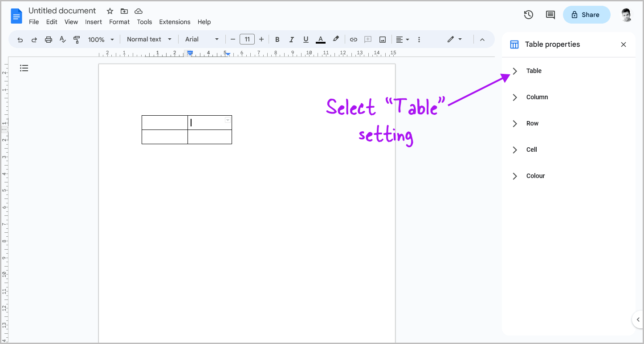Open the View menu
644x344 pixels.
click(x=71, y=22)
